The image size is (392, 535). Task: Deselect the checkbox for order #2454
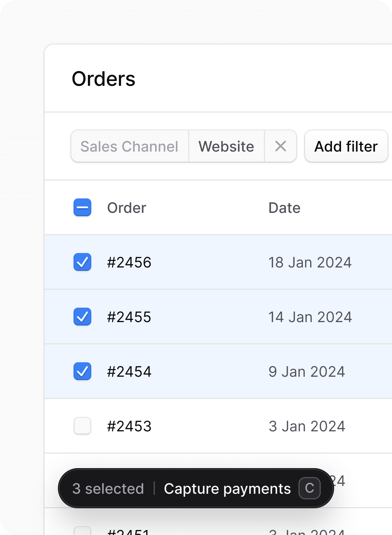pos(82,371)
